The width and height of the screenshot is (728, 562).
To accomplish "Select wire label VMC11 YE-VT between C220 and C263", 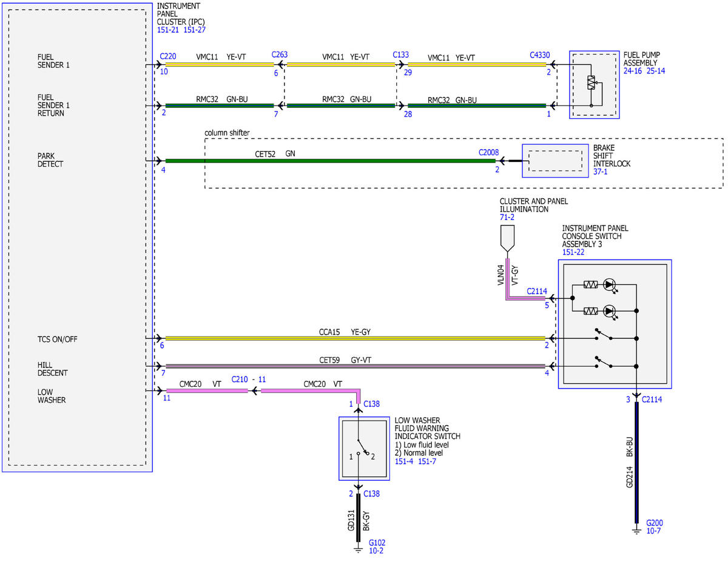I will (221, 57).
